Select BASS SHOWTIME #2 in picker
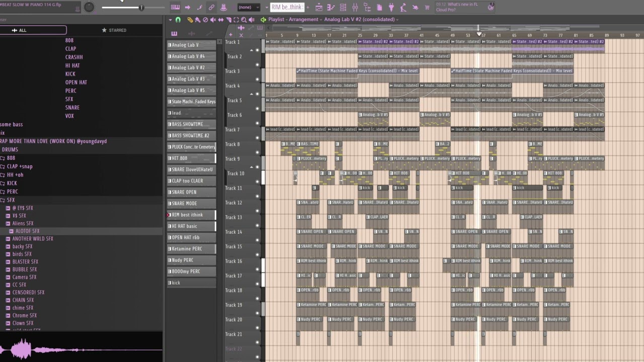 click(191, 135)
